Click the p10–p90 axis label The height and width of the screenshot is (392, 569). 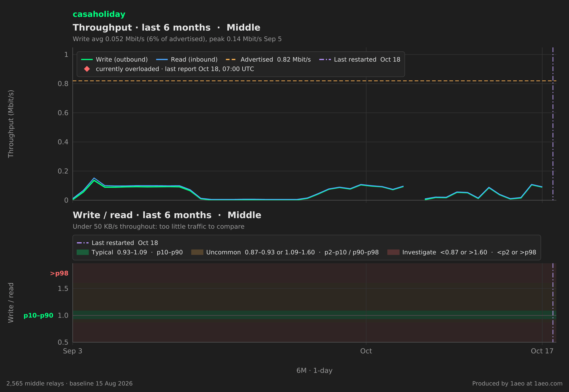coord(38,316)
